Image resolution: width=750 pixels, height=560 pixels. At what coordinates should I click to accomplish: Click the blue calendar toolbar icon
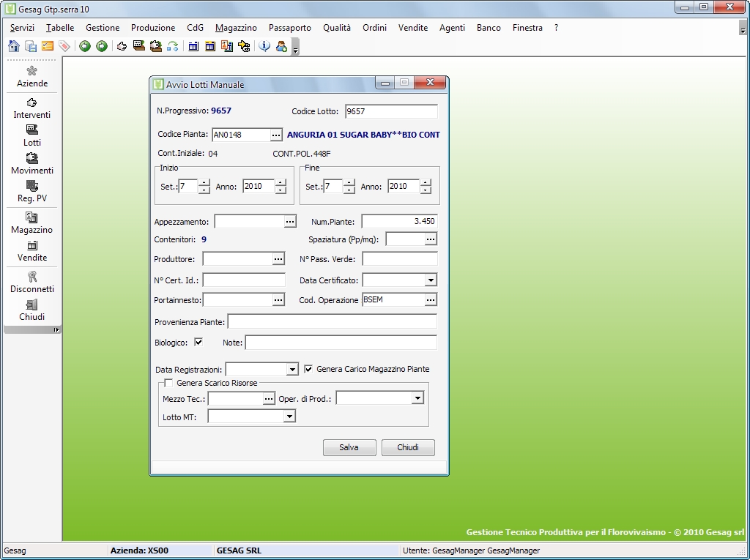[x=193, y=46]
